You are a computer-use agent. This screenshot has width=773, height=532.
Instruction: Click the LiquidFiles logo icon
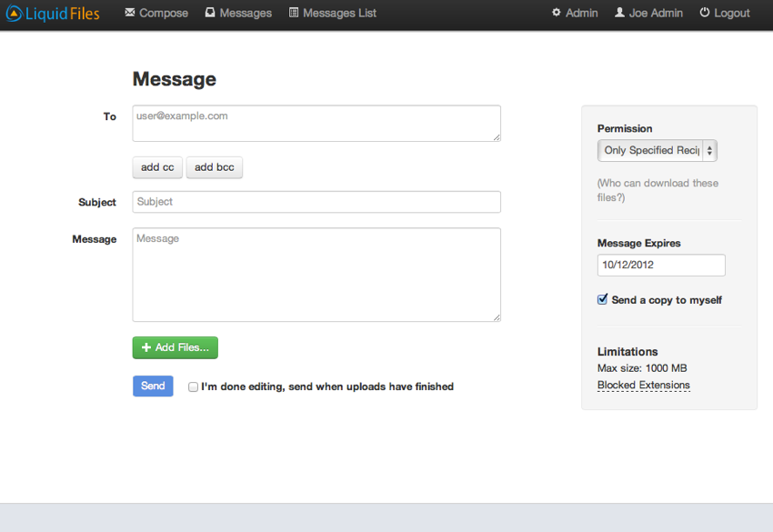(14, 13)
